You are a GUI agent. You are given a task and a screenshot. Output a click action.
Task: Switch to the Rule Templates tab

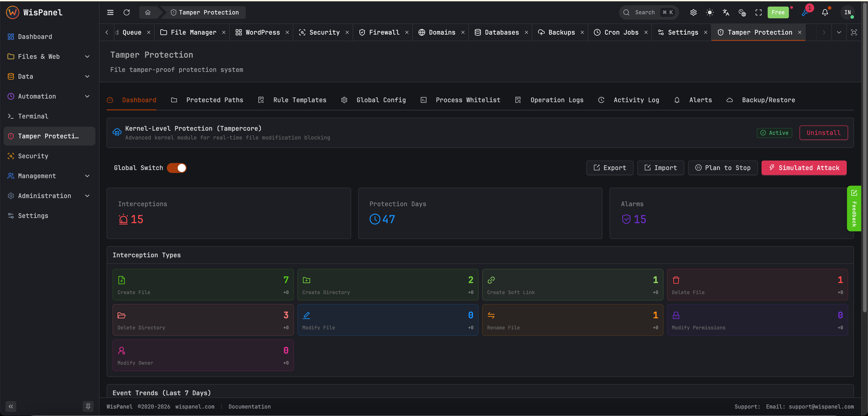click(292, 100)
